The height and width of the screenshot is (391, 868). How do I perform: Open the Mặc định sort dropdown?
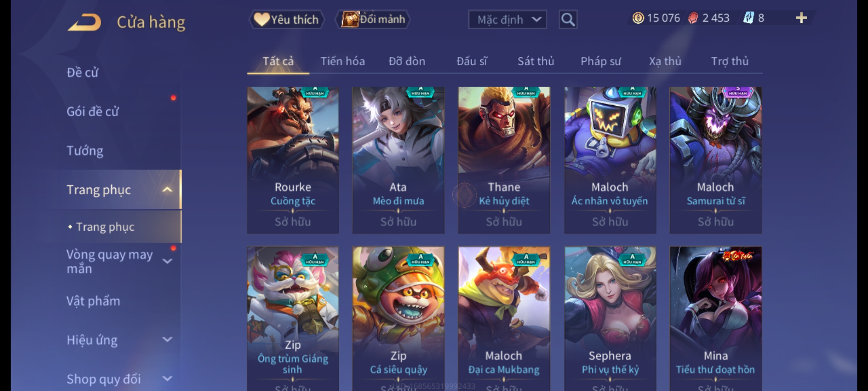507,20
